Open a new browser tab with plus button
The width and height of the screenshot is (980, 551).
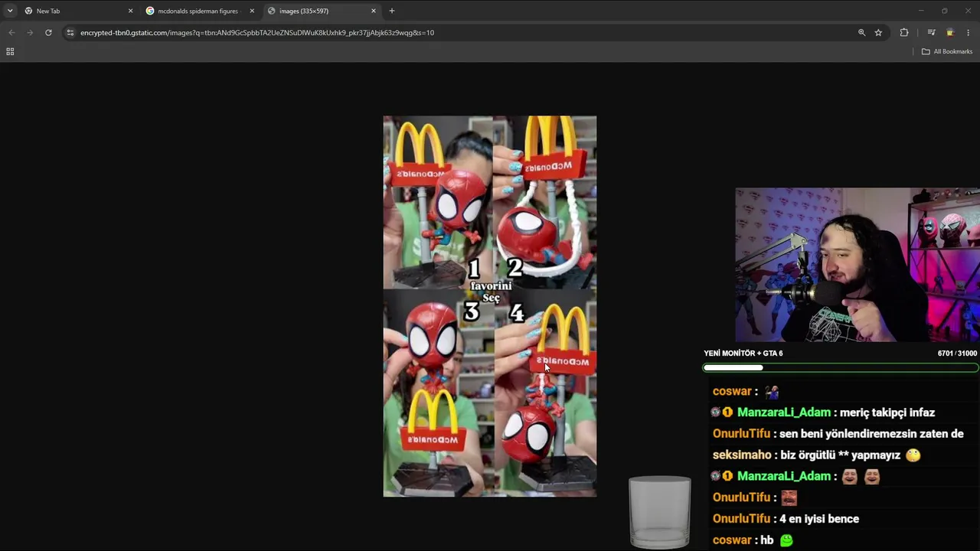tap(392, 11)
